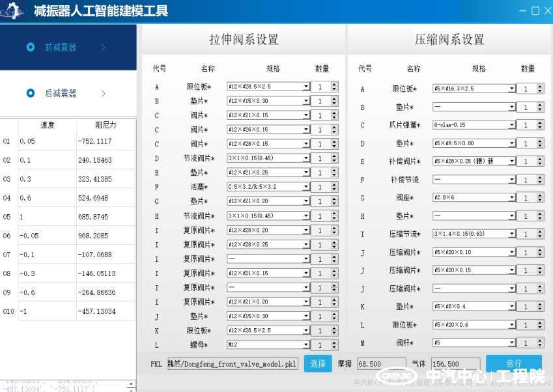
Task: Click the 运行 button
Action: pos(513,363)
